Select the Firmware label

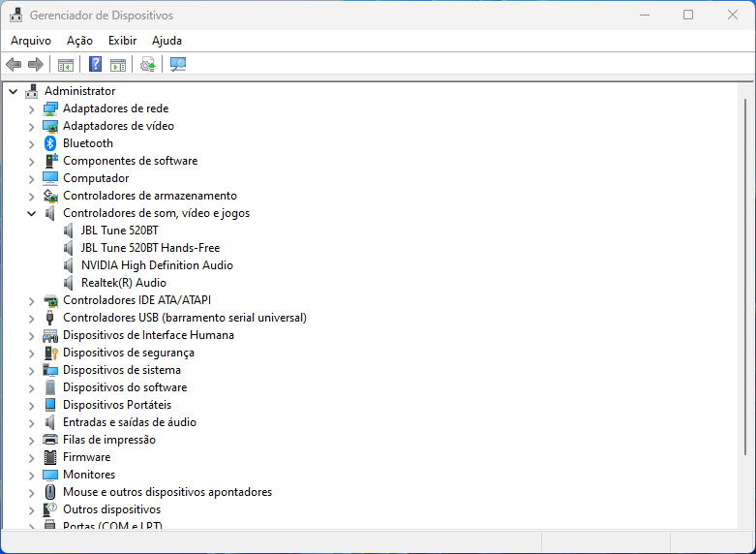point(87,457)
